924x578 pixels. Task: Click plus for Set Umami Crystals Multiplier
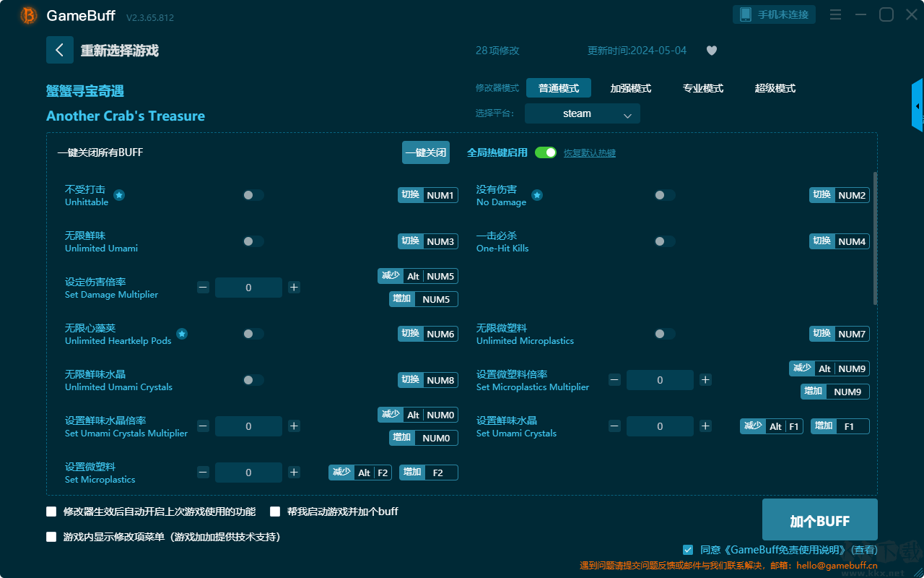point(294,426)
